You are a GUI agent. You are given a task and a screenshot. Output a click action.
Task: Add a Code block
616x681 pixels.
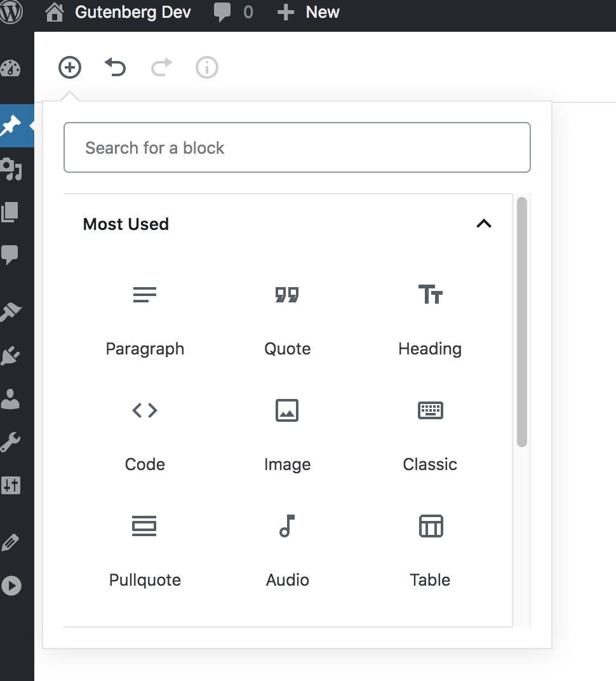[145, 436]
